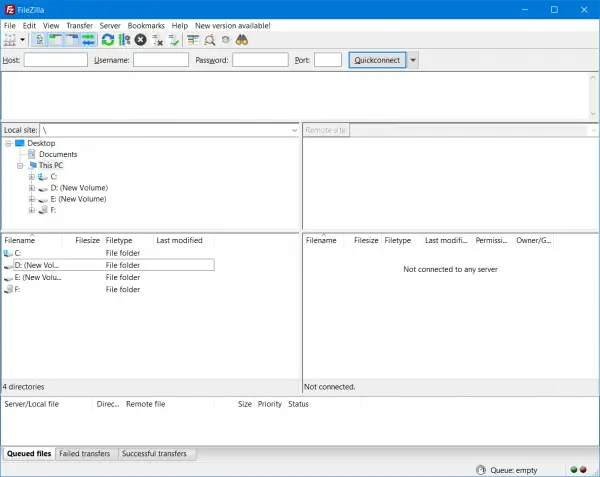Open Quickconnect history dropdown arrow
Screen dimensions: 600x477
click(x=413, y=60)
